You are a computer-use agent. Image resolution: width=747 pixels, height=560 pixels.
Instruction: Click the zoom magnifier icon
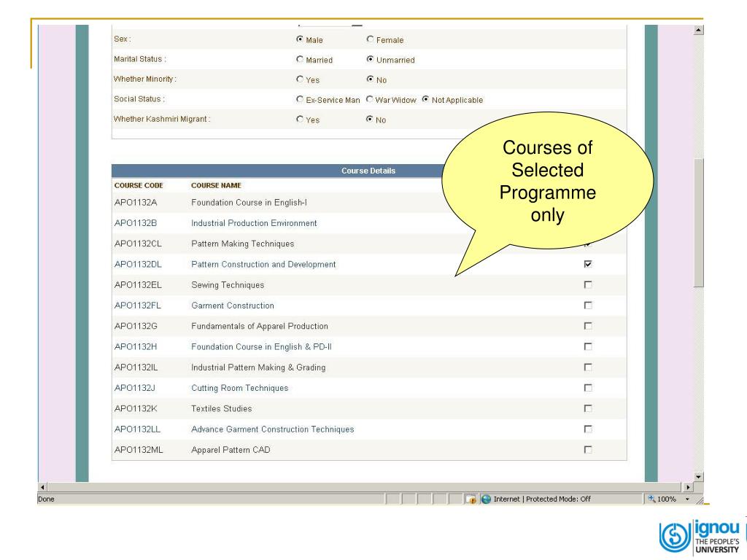tap(651, 499)
